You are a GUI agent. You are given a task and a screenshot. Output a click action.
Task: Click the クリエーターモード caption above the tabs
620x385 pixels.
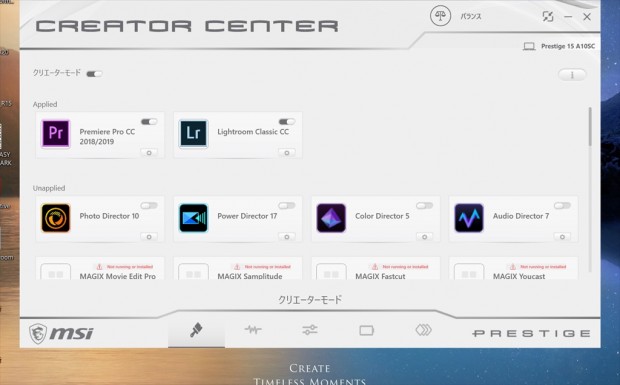310,300
